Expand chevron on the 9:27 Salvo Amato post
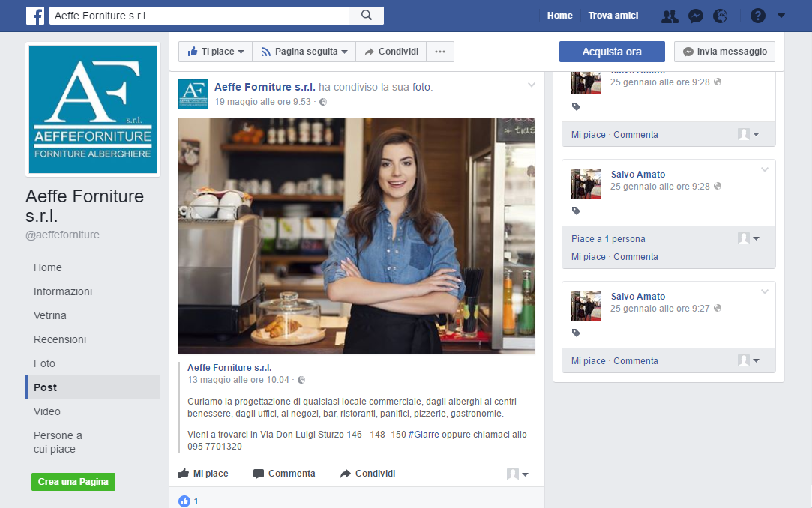The image size is (812, 508). point(764,291)
